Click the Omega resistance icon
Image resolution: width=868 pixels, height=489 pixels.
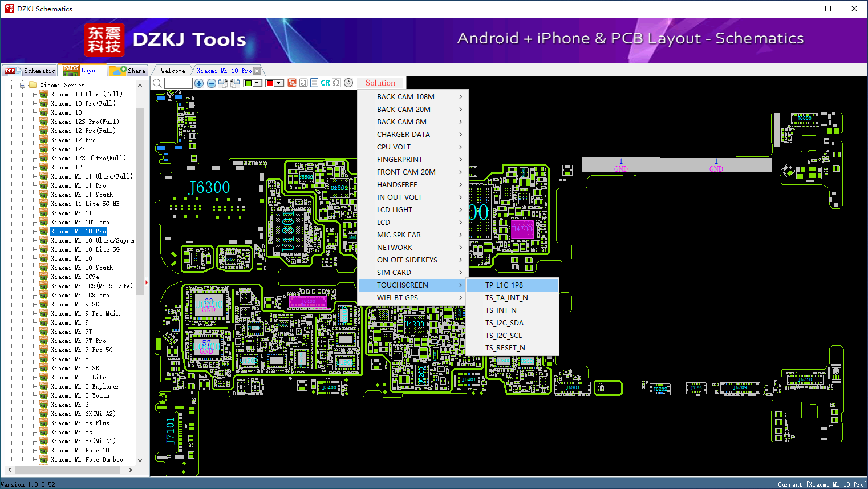[x=336, y=83]
